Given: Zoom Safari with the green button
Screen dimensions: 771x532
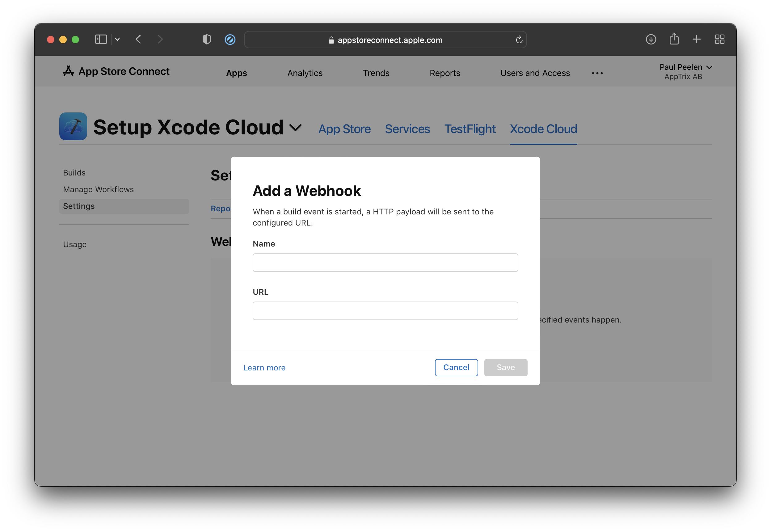Looking at the screenshot, I should click(x=75, y=40).
